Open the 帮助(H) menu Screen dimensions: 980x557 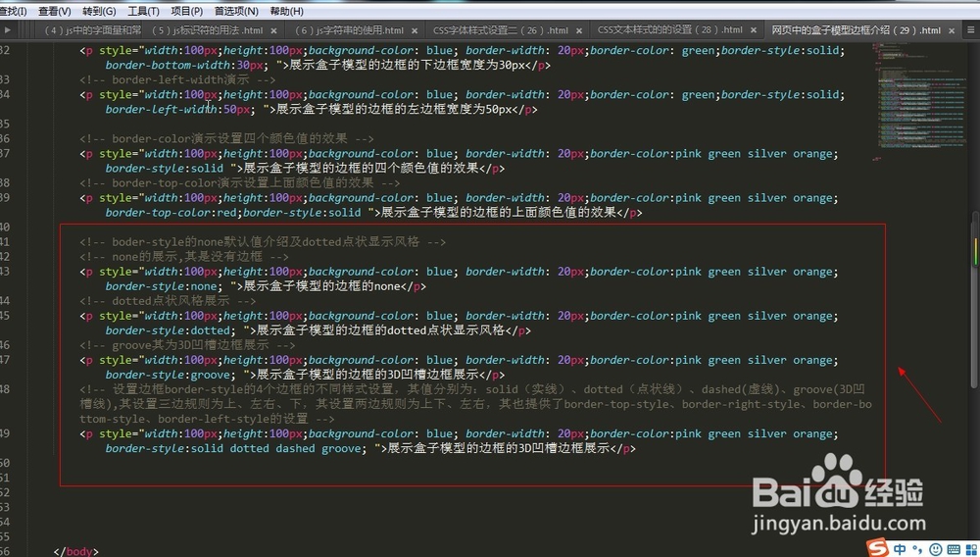[x=287, y=11]
